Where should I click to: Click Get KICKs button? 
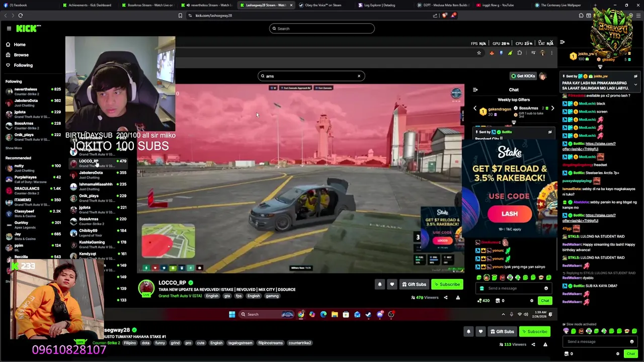(523, 76)
